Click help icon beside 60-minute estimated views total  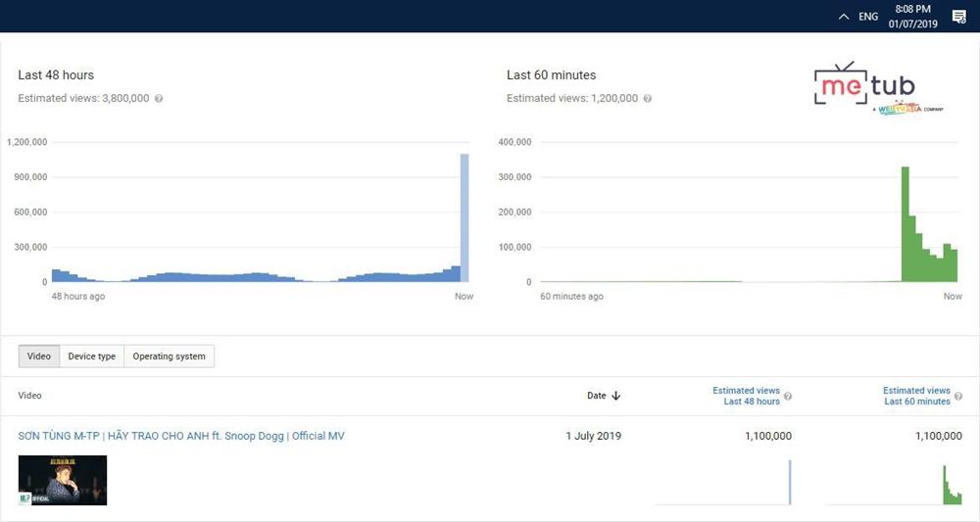coord(648,99)
